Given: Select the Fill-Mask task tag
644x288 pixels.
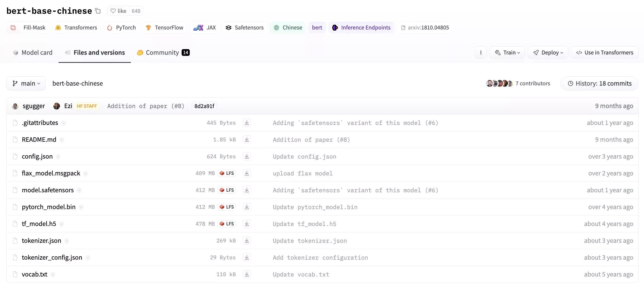Looking at the screenshot, I should coord(27,28).
